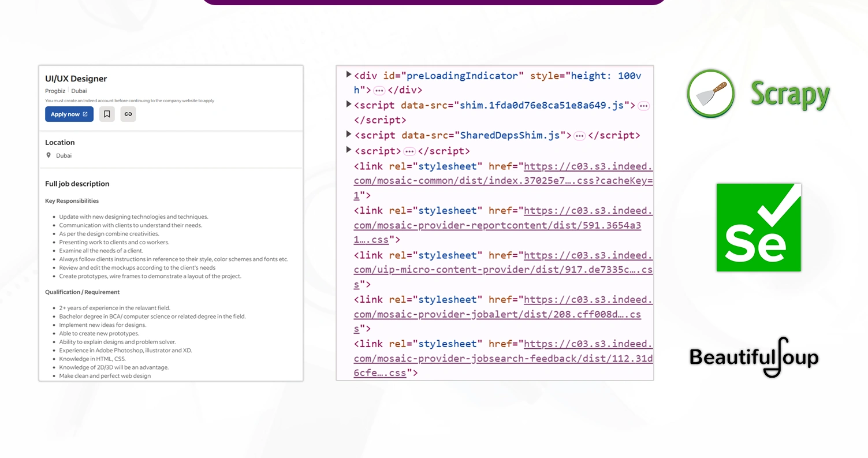
Task: Click the green Selenium logo
Action: pos(758,227)
